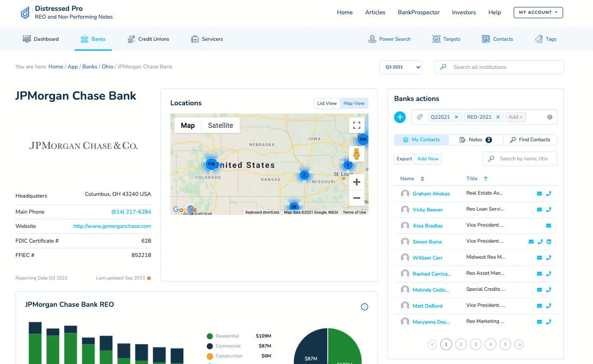Screen dimensions: 593x364
Task: Select the Street View pegman
Action: tap(357, 154)
